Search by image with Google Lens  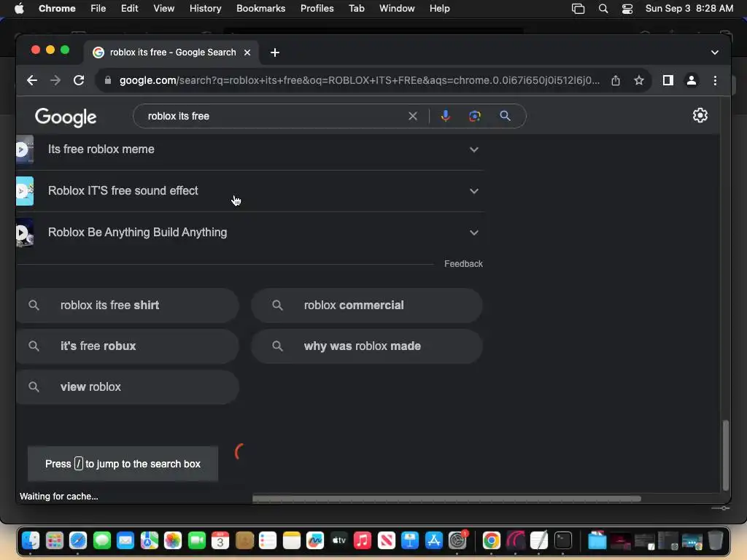pos(474,116)
